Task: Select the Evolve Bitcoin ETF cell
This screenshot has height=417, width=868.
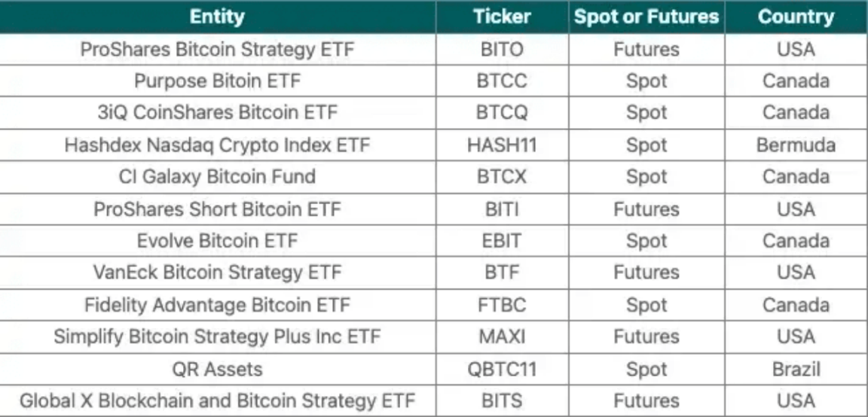Action: (218, 241)
